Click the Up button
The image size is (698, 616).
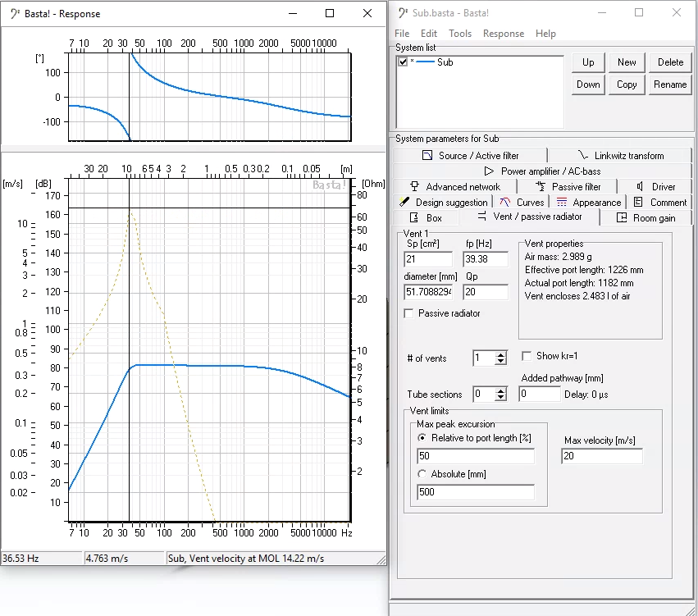tap(588, 62)
